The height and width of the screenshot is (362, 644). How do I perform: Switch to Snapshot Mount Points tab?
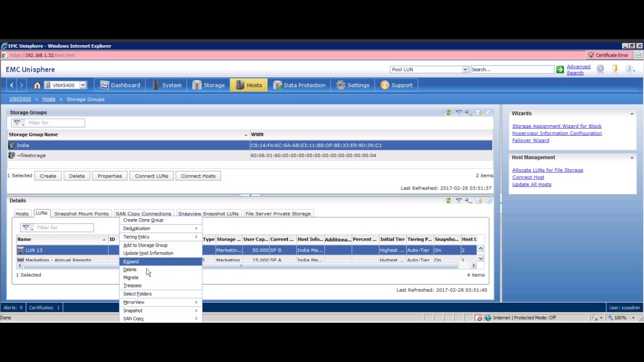(x=82, y=214)
